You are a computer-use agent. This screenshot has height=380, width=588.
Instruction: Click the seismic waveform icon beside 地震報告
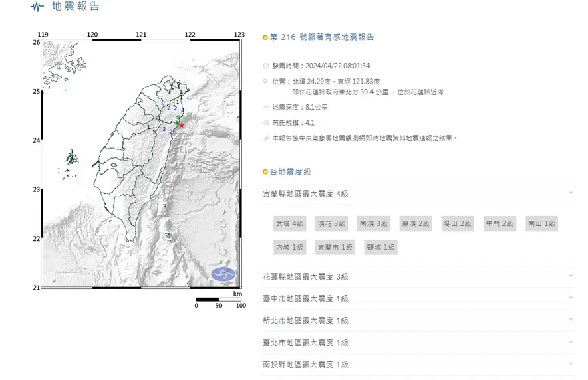[38, 7]
